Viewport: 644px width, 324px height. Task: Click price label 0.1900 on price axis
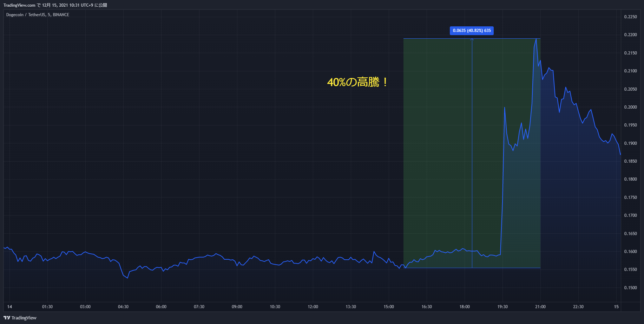(x=630, y=143)
